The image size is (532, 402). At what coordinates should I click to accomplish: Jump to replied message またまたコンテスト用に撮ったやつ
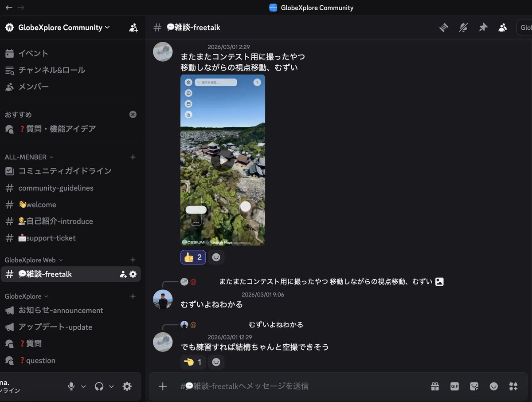325,281
